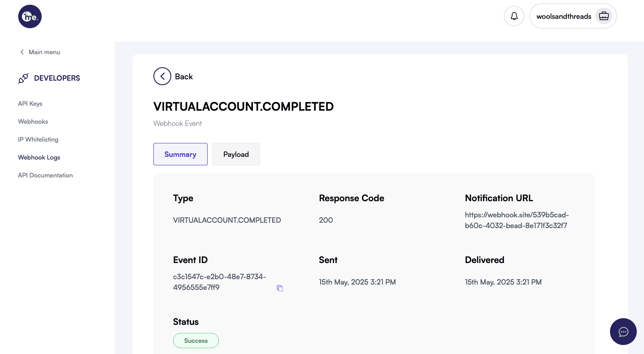Viewport: 644px width, 354px height.
Task: Click the VIRTUALACCOUNT.COMPLETED type value
Action: [227, 220]
